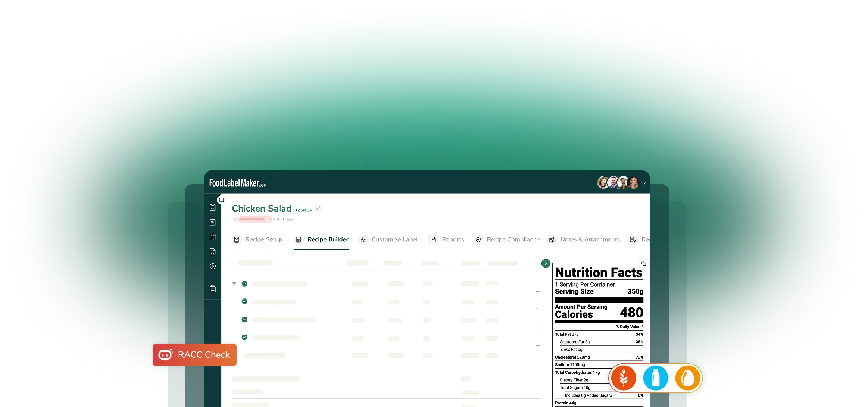Screen dimensions: 868x407
Task: Collapse the first ingredient group triangle
Action: click(x=234, y=284)
